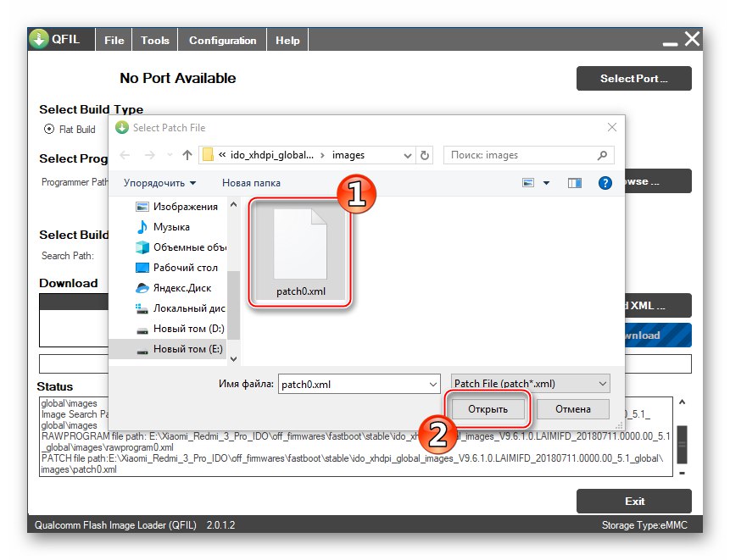This screenshot has width=730, height=560.
Task: Change the view mode icon
Action: click(528, 183)
